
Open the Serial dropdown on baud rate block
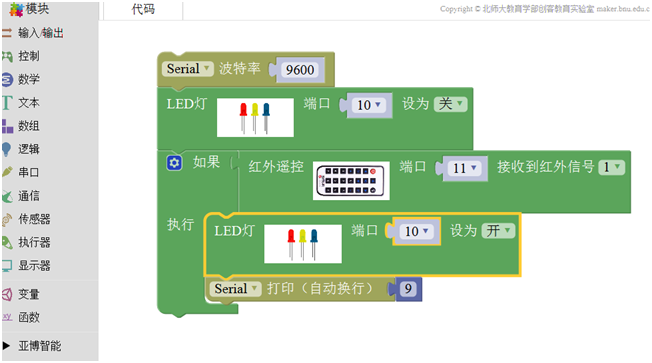188,69
